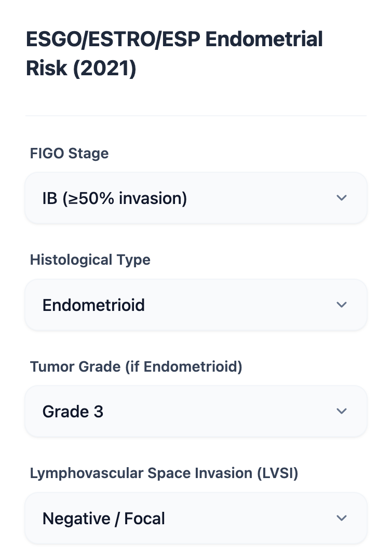Click the "ESGO/ESTRO/ESP Endometrial" heading line
The height and width of the screenshot is (558, 392).
point(174,40)
